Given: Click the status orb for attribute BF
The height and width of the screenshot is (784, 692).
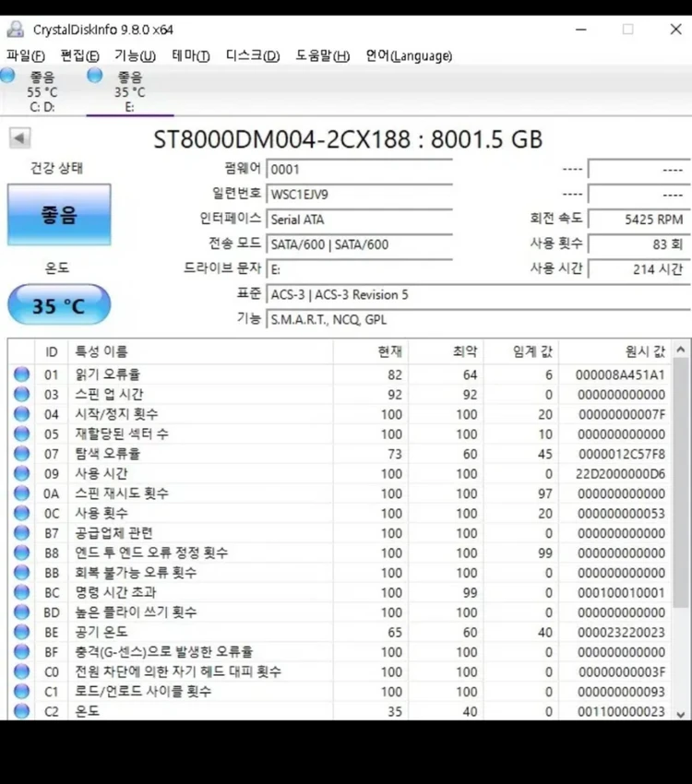Looking at the screenshot, I should [x=21, y=651].
